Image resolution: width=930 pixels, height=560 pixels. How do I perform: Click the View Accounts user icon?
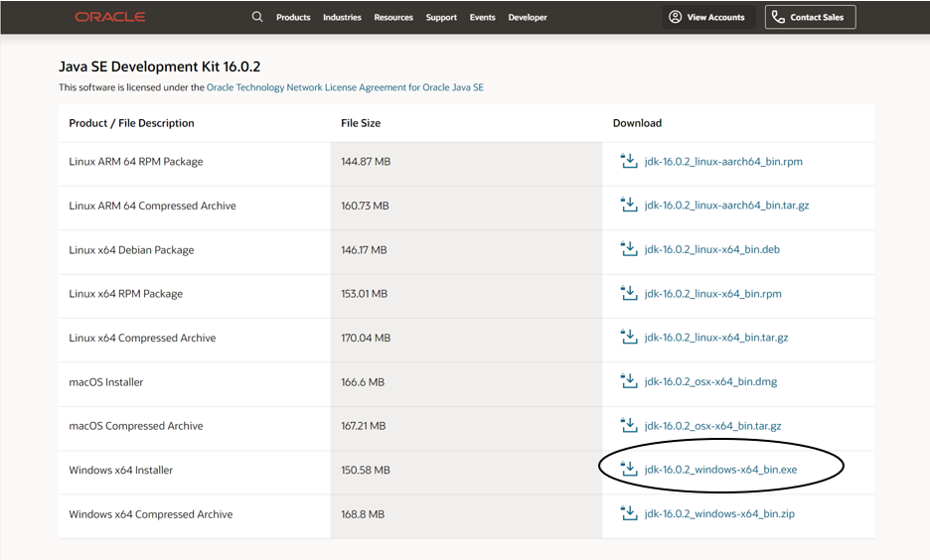tap(675, 17)
